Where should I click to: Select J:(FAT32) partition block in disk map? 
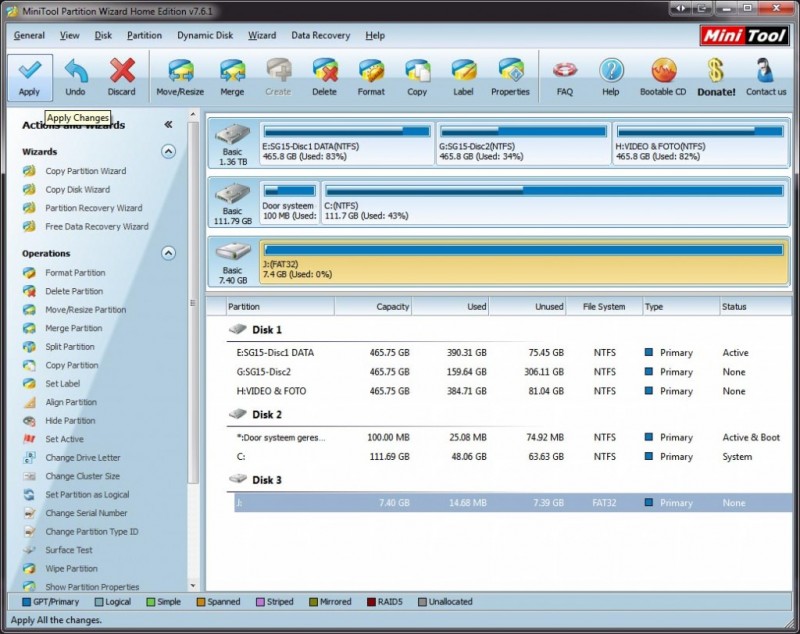[524, 262]
